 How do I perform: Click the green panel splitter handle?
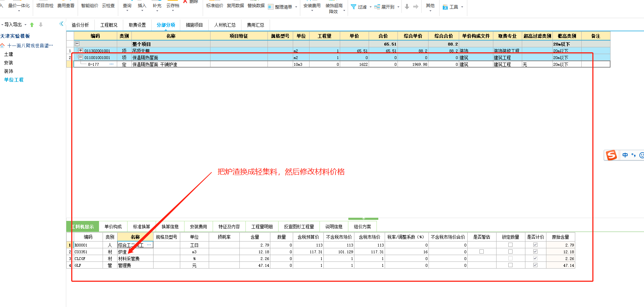pos(363,218)
